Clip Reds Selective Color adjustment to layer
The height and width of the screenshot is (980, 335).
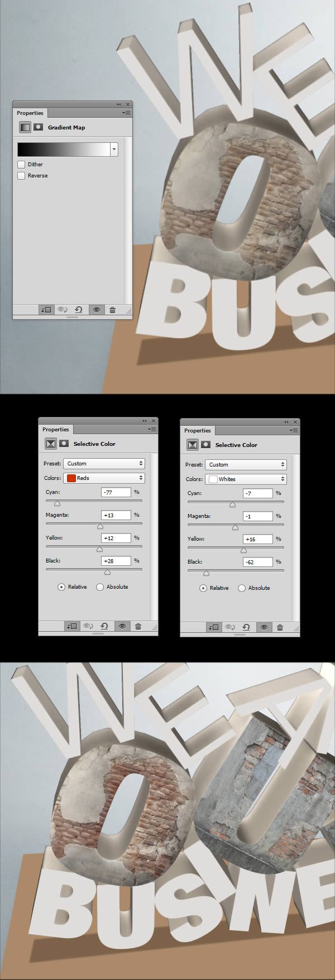tap(72, 626)
